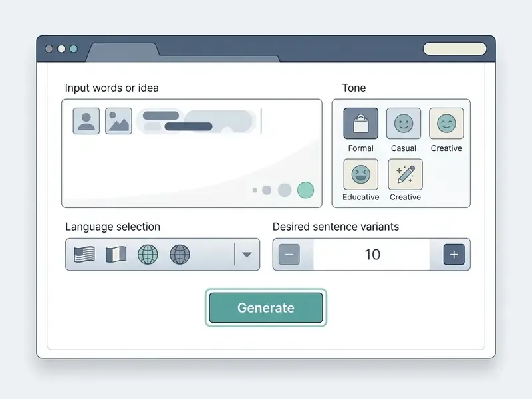Choose the dark gray globe language icon
This screenshot has width=532, height=399.
(180, 255)
